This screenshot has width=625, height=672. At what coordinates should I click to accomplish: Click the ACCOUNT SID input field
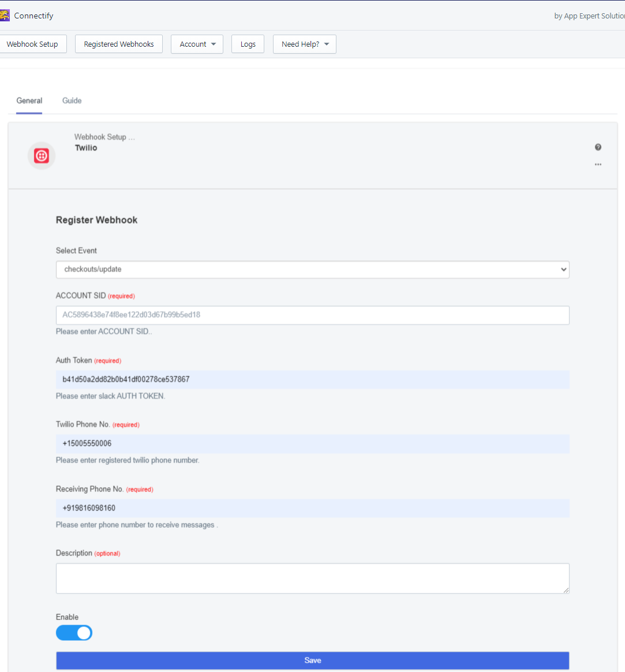(313, 315)
